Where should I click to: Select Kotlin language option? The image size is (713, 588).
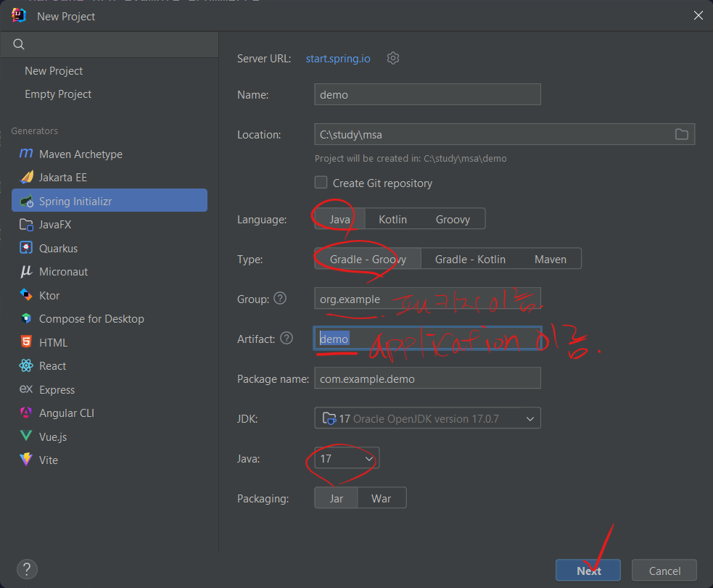(x=392, y=219)
